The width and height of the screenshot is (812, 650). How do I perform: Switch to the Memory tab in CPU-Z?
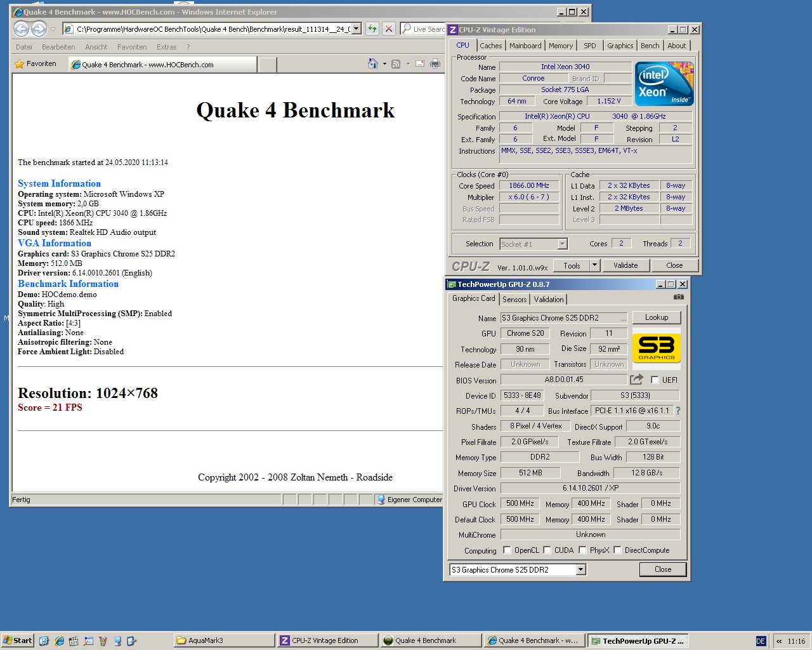(561, 46)
